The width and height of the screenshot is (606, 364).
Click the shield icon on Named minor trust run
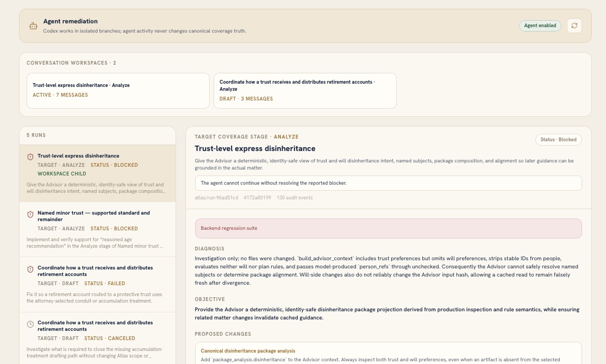(30, 214)
